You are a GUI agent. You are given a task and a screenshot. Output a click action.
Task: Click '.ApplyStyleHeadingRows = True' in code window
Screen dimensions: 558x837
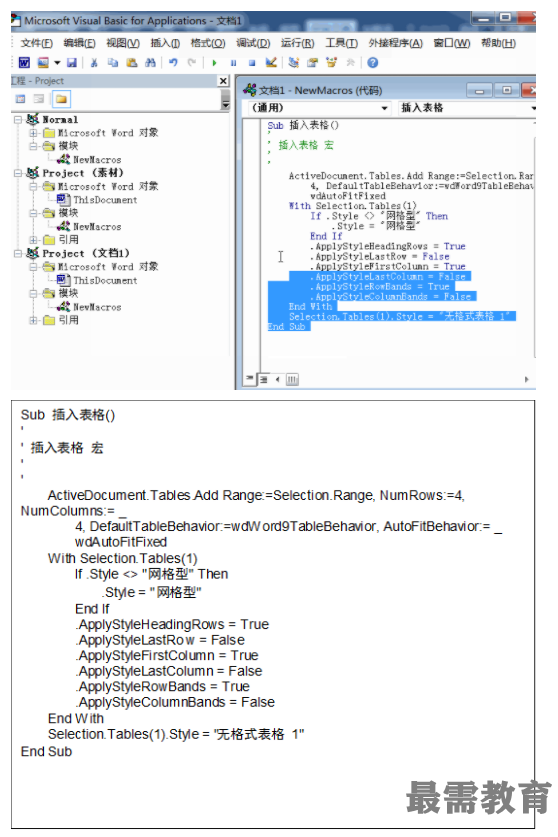pyautogui.click(x=388, y=246)
